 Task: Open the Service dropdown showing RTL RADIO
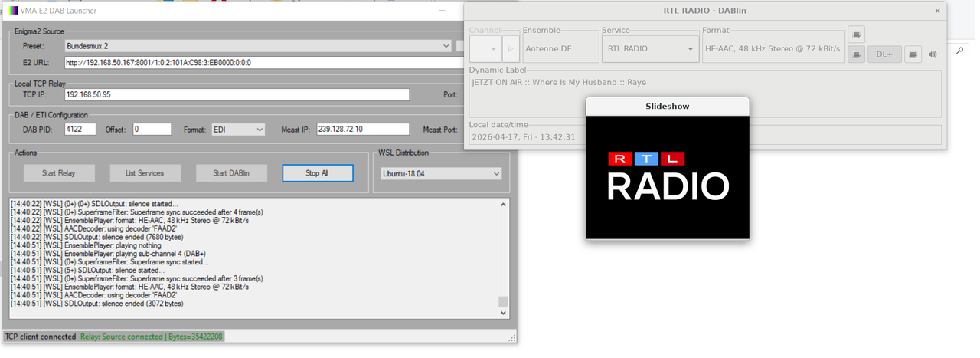point(649,49)
